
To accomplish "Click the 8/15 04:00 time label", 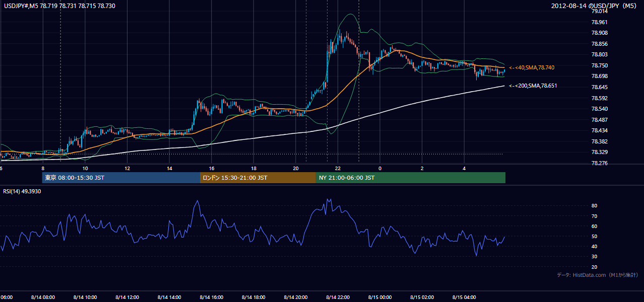I will coord(464,297).
